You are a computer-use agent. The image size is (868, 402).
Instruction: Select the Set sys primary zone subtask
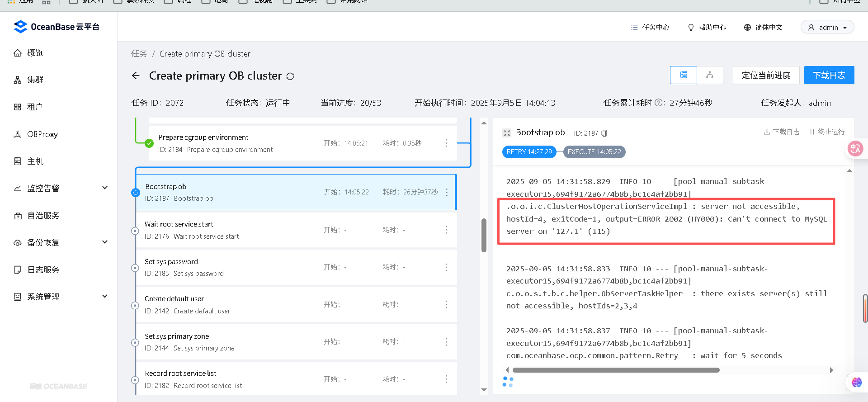(x=296, y=342)
